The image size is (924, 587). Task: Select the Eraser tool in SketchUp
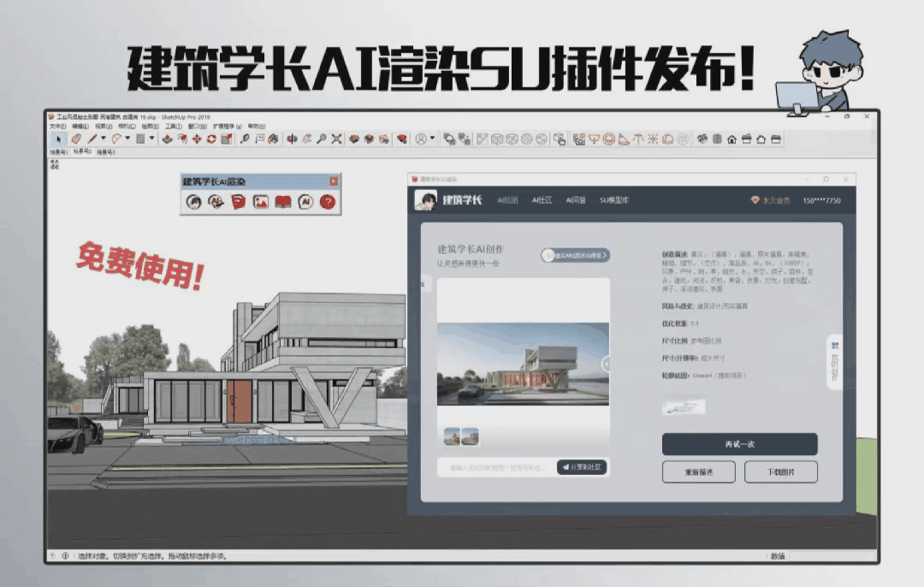coord(76,139)
